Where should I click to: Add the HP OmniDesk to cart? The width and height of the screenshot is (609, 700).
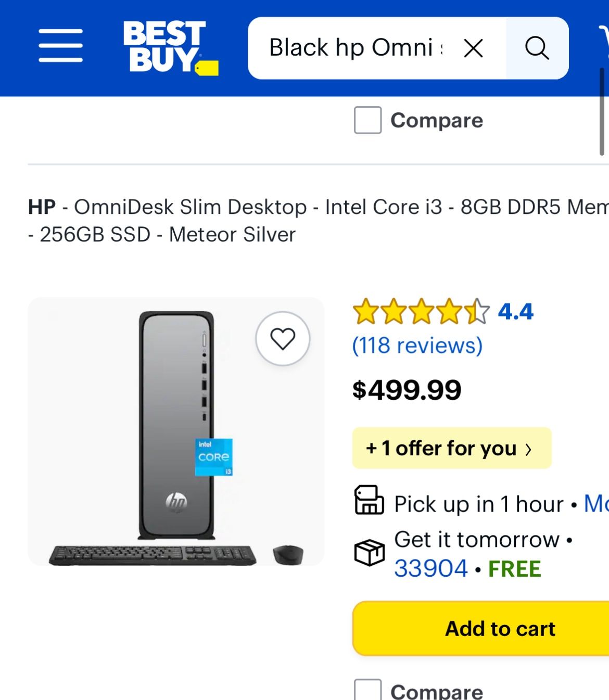point(500,629)
